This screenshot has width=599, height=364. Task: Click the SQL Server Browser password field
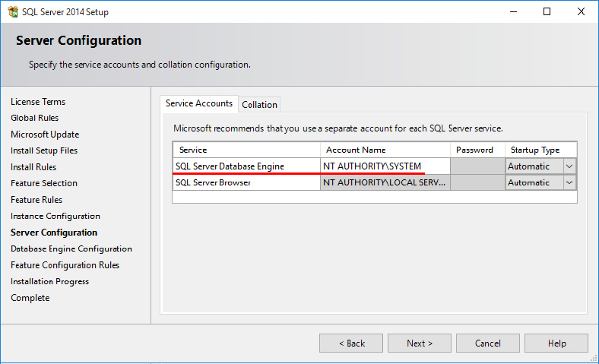[x=477, y=182]
